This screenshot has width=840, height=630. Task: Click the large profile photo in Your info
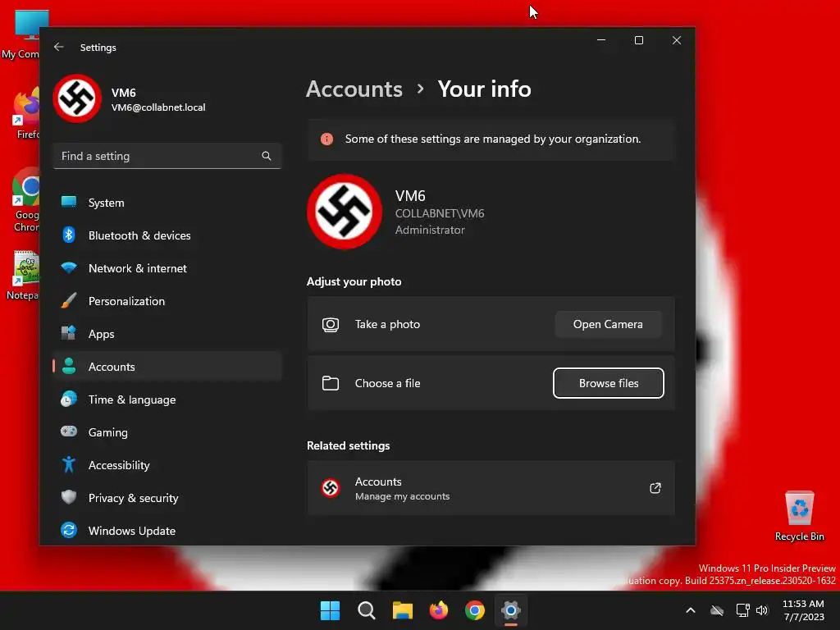tap(345, 212)
